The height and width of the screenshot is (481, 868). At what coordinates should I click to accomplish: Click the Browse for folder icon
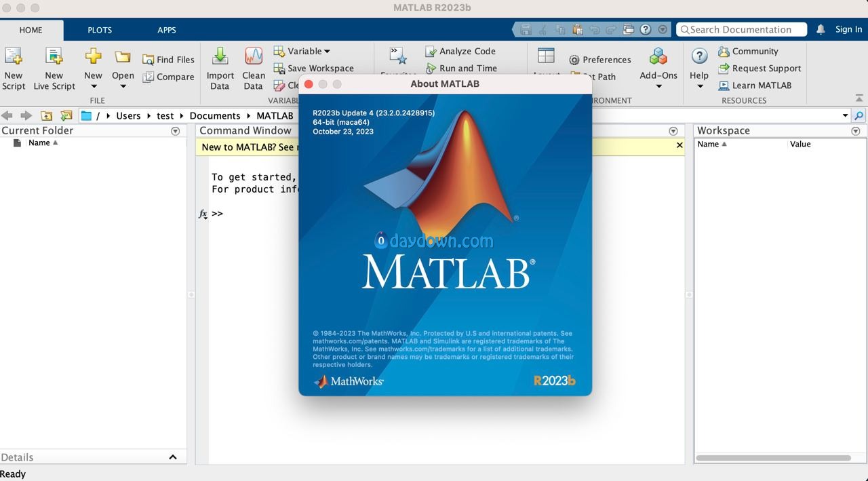(66, 115)
